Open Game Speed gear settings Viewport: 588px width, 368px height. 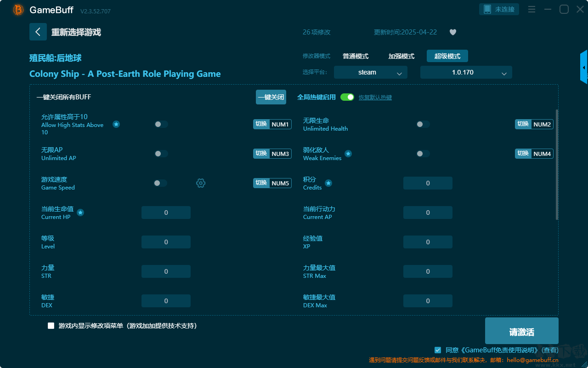coord(201,183)
